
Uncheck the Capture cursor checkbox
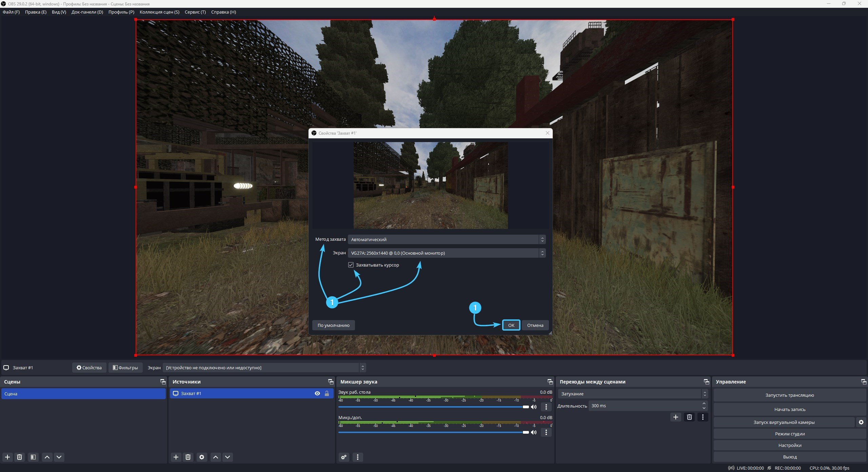pyautogui.click(x=351, y=265)
